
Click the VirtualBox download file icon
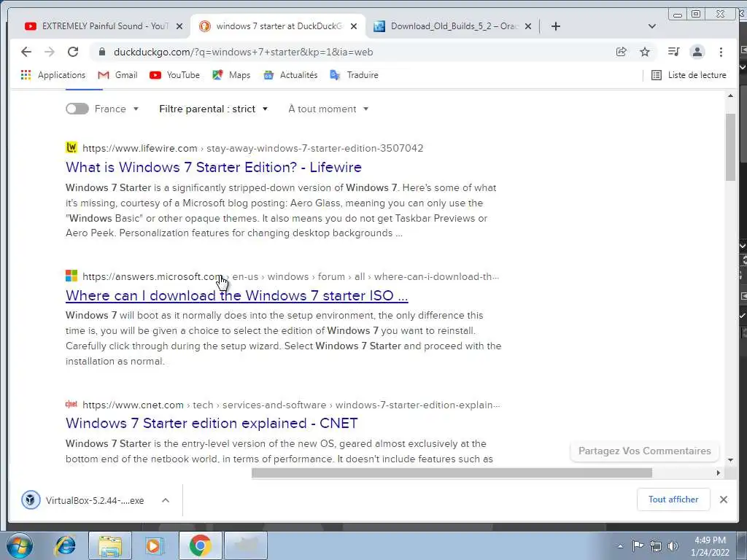[x=31, y=500]
